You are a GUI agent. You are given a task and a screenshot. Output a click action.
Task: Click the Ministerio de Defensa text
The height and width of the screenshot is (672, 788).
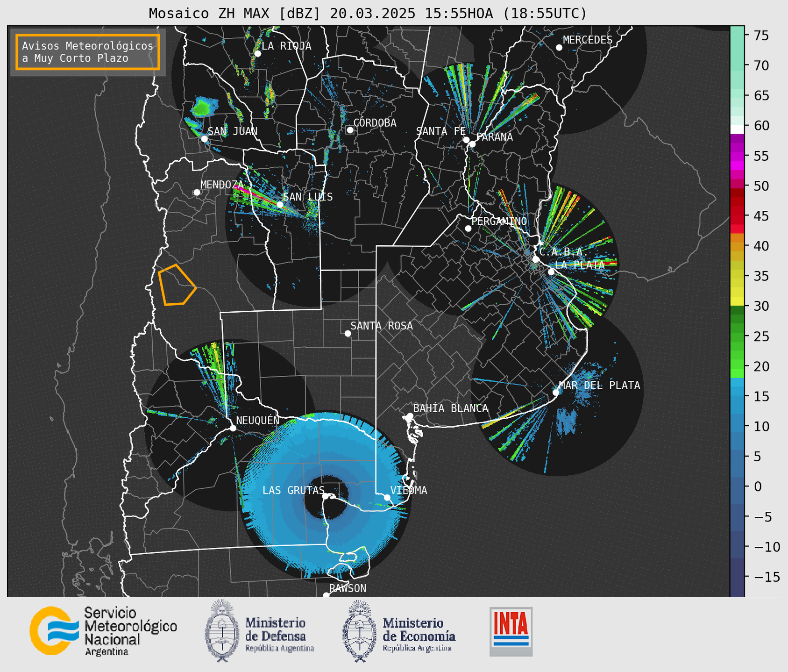pos(280,635)
